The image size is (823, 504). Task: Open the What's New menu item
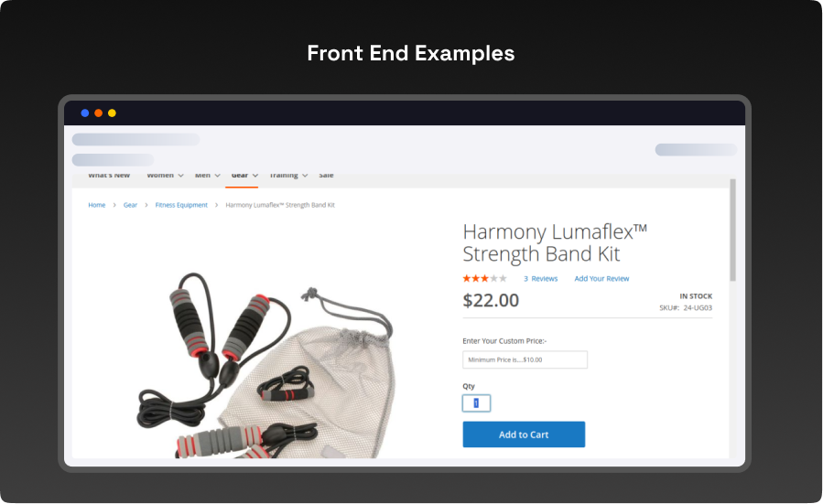click(x=109, y=176)
